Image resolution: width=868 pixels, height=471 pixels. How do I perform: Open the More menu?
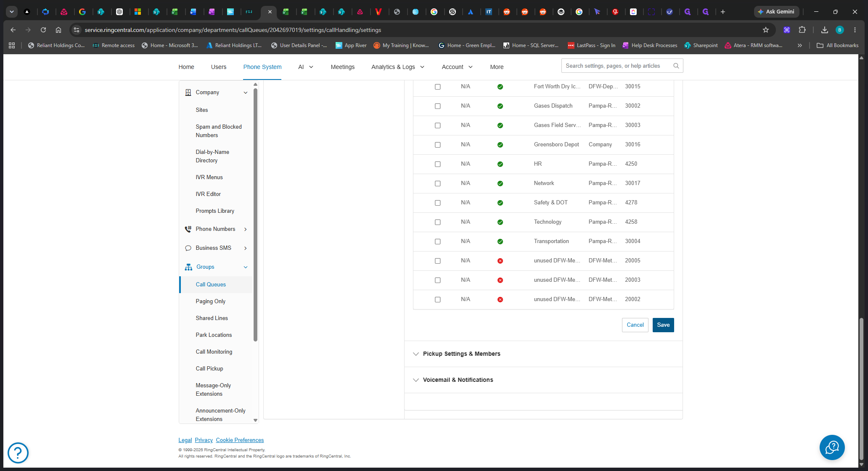click(497, 67)
